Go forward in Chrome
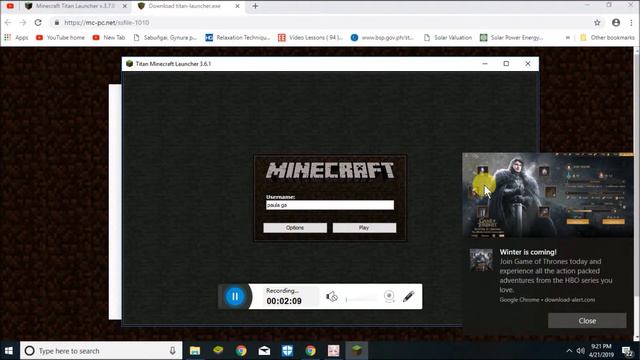The width and height of the screenshot is (640, 360). [x=23, y=22]
